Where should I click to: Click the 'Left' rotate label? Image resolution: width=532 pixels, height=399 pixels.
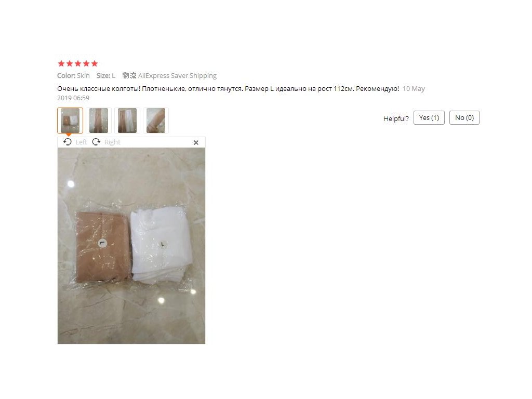point(81,142)
